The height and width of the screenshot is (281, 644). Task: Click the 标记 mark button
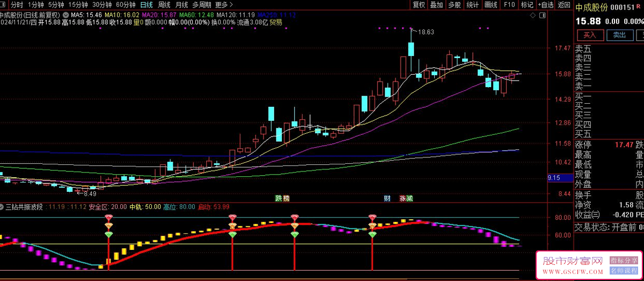tap(526, 5)
